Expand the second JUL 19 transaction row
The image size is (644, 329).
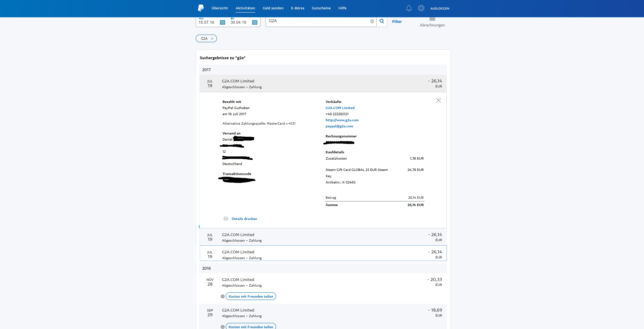pyautogui.click(x=323, y=237)
